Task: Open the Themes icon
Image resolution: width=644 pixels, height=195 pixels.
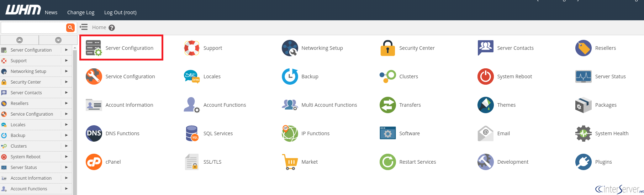Action: click(x=486, y=105)
